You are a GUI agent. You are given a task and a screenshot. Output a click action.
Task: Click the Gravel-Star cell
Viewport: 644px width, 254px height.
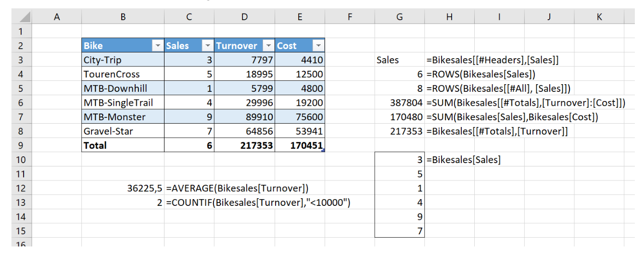[x=123, y=131]
